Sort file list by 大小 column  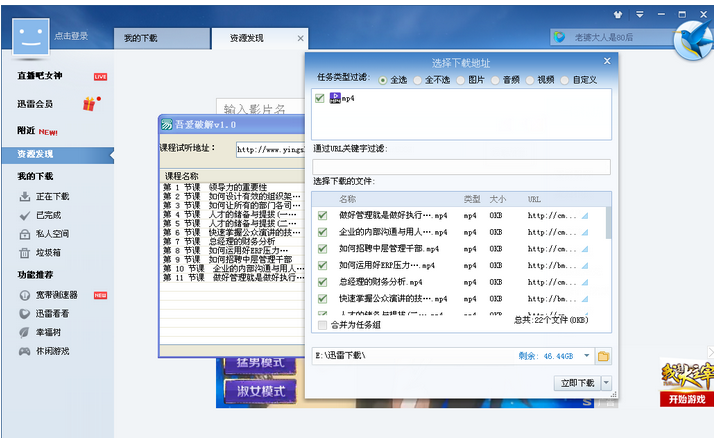click(497, 199)
